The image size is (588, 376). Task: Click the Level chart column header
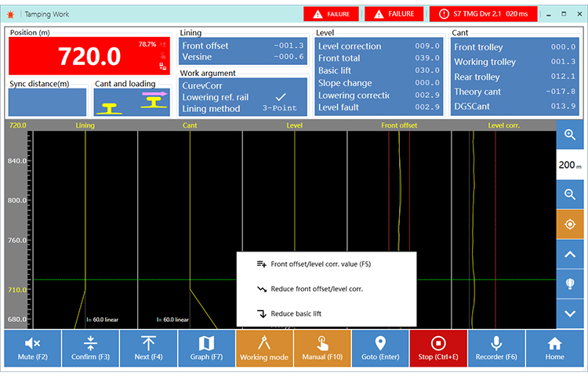294,125
